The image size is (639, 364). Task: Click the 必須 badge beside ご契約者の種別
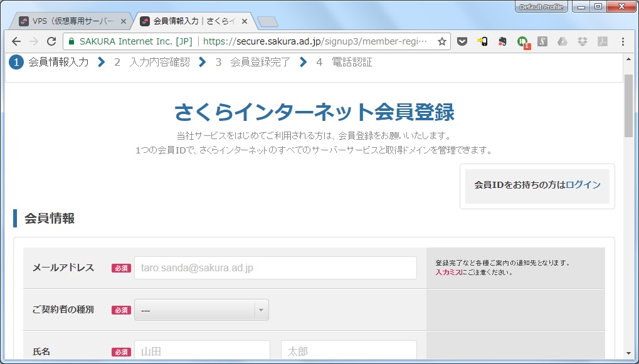(x=121, y=310)
